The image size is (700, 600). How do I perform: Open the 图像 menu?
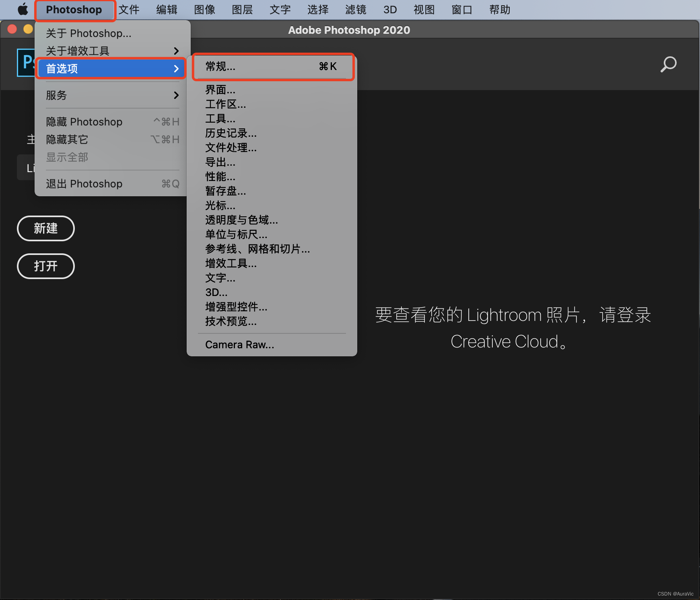pyautogui.click(x=204, y=10)
